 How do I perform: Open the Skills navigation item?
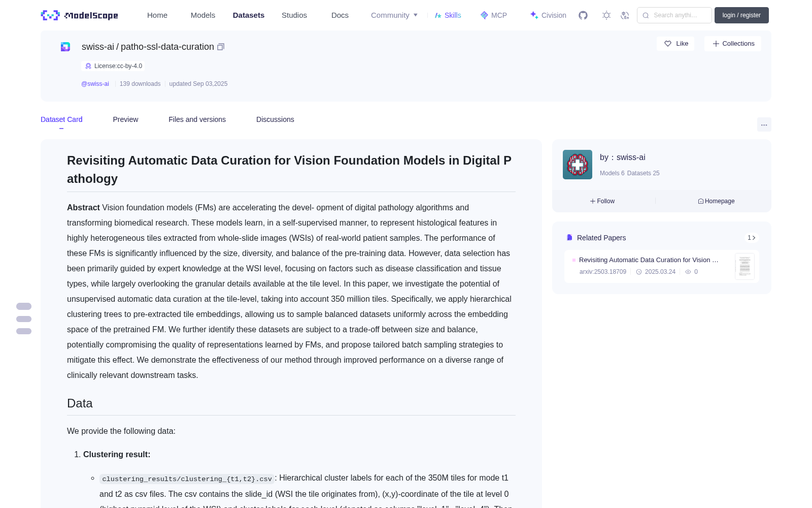pos(448,15)
